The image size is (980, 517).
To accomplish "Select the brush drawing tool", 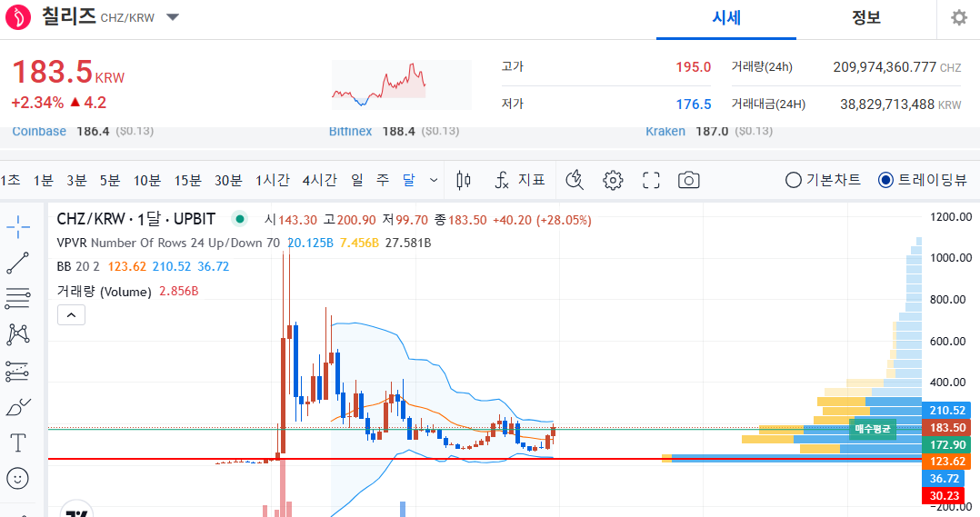I will pos(18,407).
